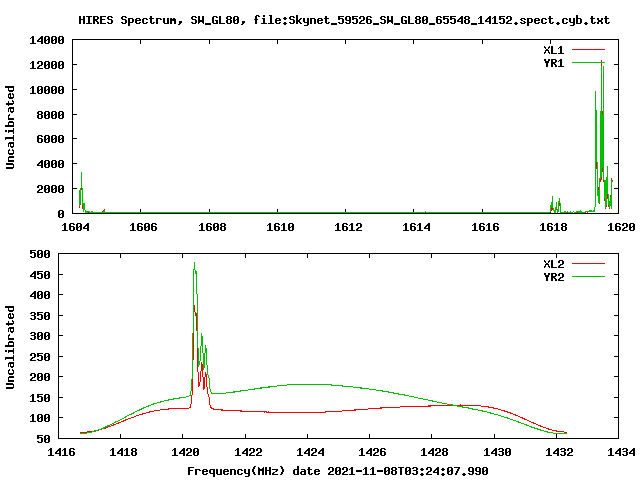Click the 10000 y-axis tick label
The image size is (640, 480).
[47, 90]
